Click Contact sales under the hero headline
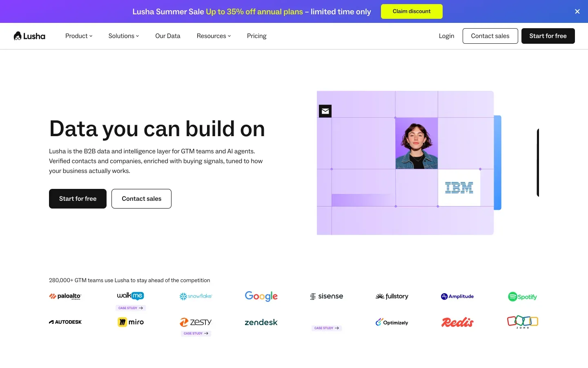Viewport: 588px width, 368px height. (x=141, y=199)
